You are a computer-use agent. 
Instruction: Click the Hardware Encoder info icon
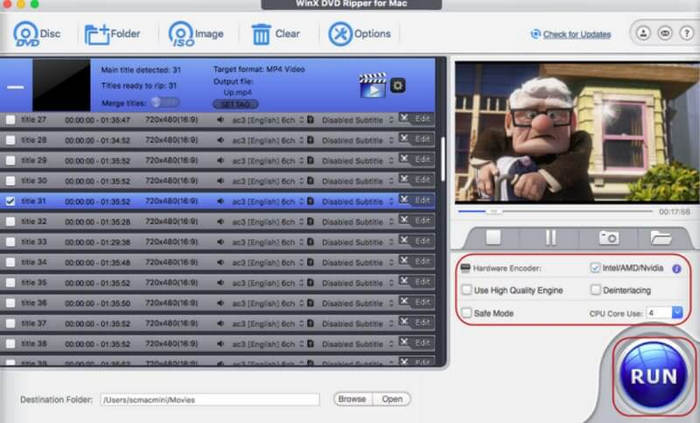677,269
